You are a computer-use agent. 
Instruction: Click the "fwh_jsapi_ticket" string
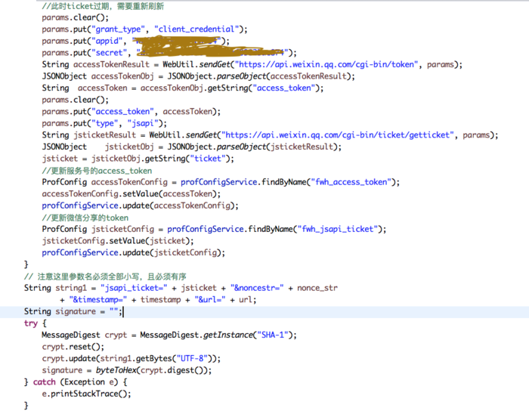(x=337, y=229)
